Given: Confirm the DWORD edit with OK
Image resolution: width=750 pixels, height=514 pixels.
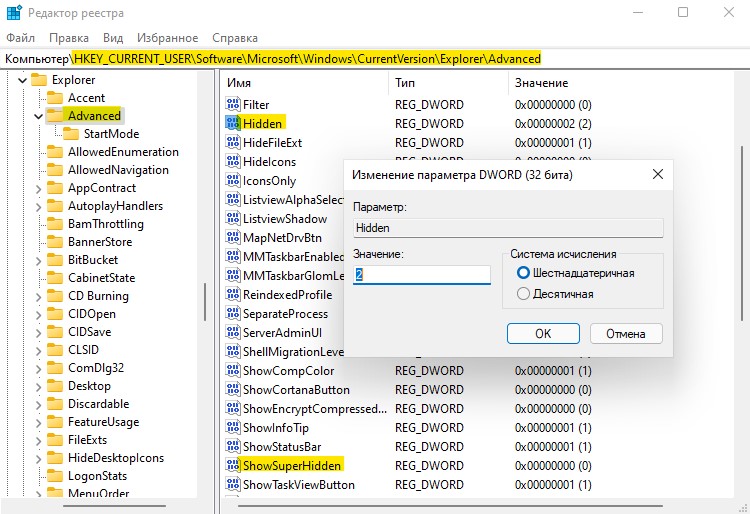Looking at the screenshot, I should (x=543, y=333).
